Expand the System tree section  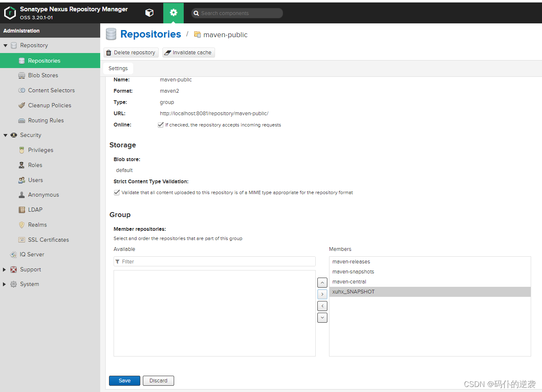click(x=5, y=284)
